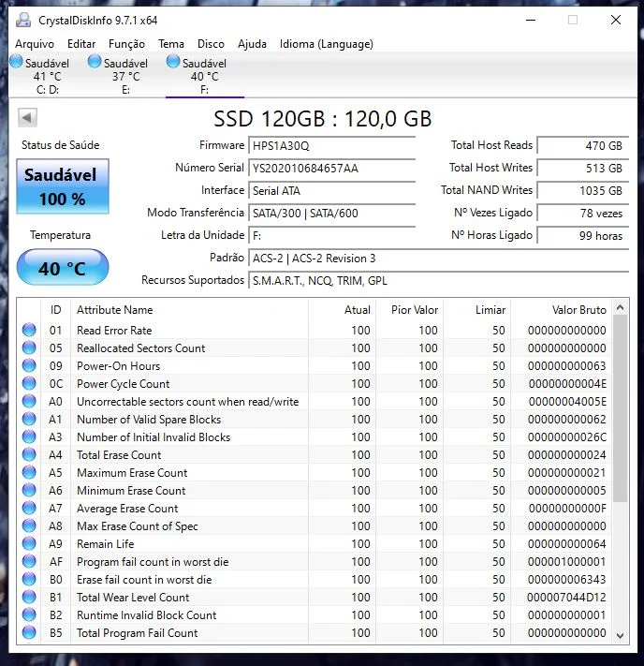Click the transfer mode field SATA/300 | SATA/600
644x666 pixels.
332,214
